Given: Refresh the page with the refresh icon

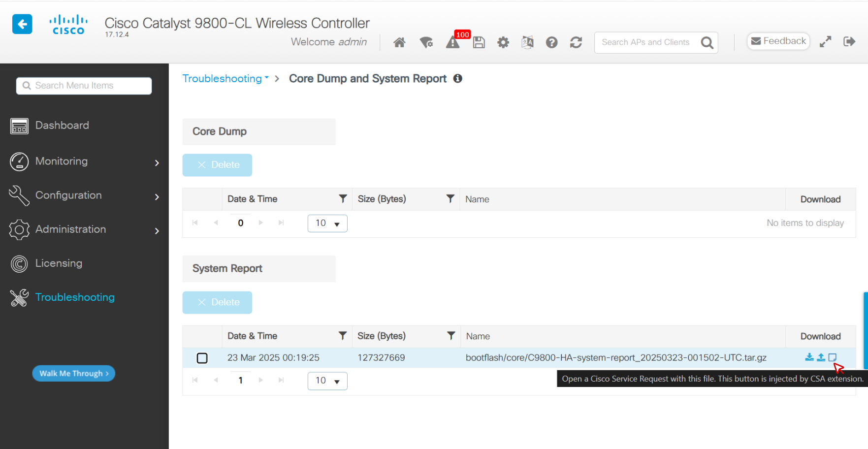Looking at the screenshot, I should [576, 42].
